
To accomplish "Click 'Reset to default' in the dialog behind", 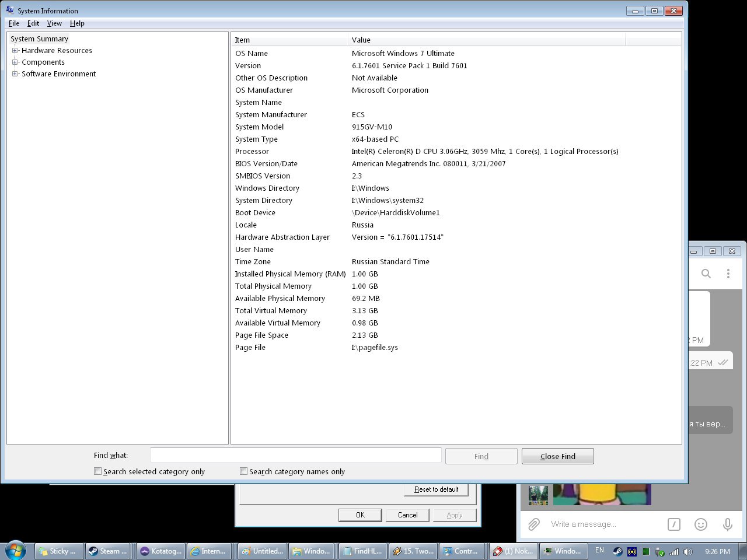I will 437,489.
